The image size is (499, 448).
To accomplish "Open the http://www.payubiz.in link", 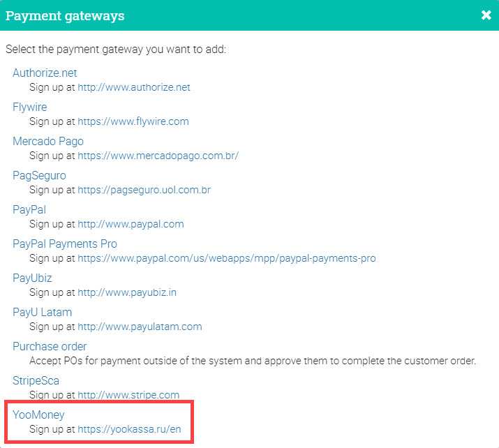I will tap(127, 292).
